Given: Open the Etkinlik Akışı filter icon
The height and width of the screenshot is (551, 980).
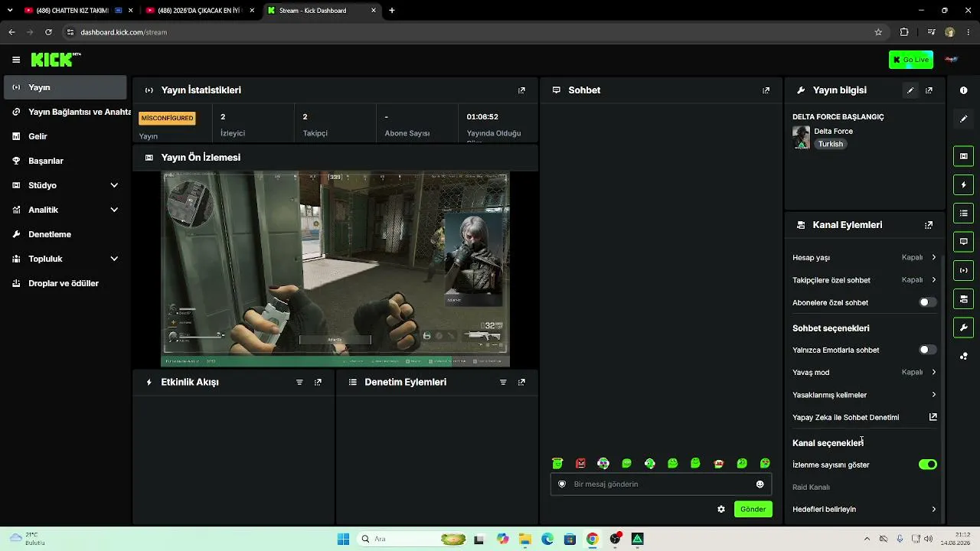Looking at the screenshot, I should 299,382.
